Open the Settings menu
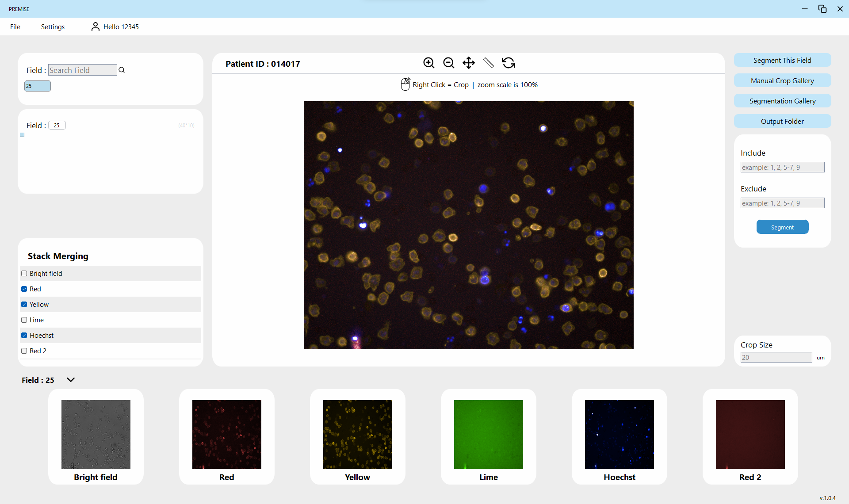 coord(53,27)
